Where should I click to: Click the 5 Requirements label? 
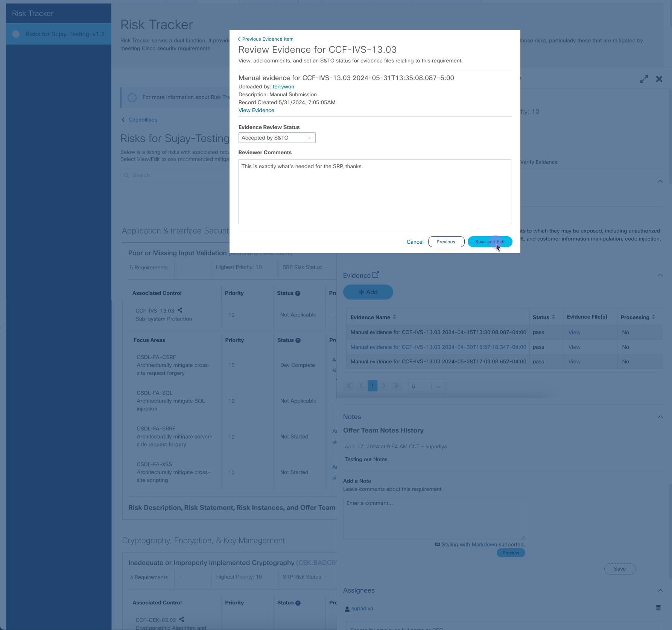click(149, 267)
